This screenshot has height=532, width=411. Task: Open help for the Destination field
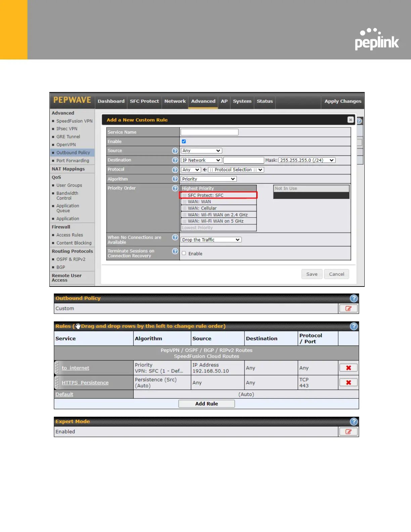175,160
